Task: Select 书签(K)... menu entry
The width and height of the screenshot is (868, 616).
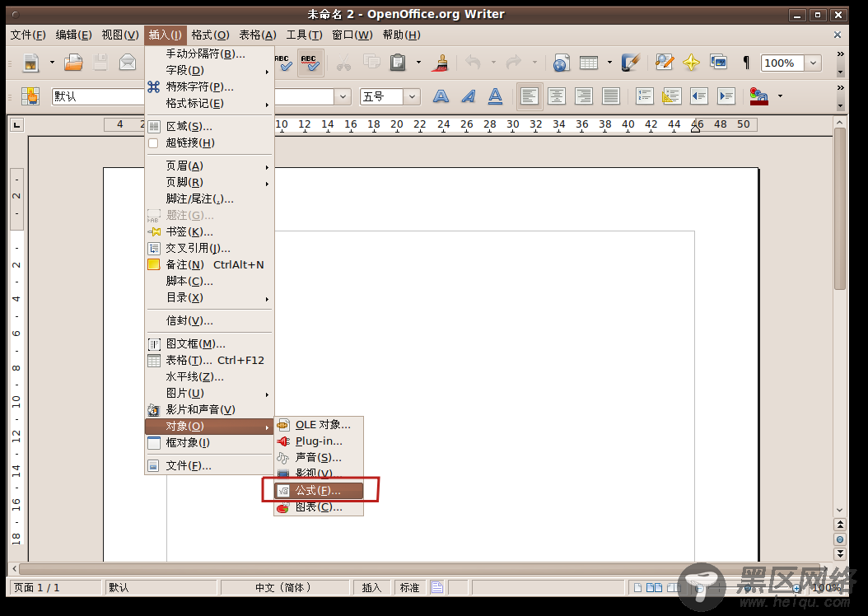Action: [209, 232]
